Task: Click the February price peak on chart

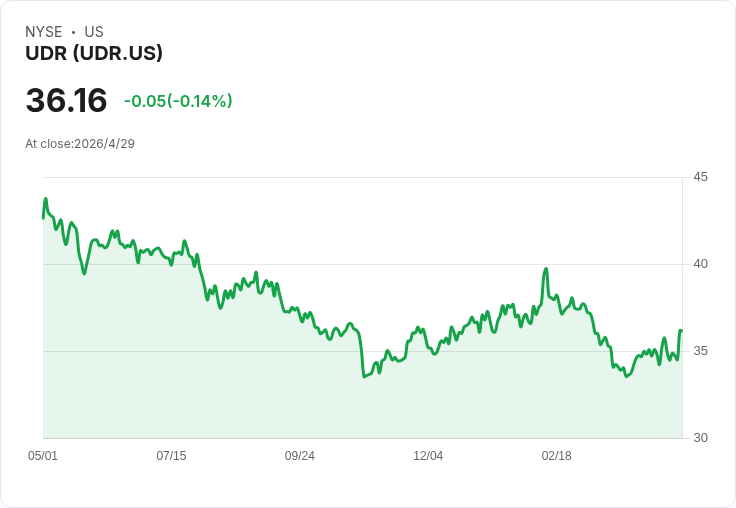Action: pyautogui.click(x=546, y=268)
